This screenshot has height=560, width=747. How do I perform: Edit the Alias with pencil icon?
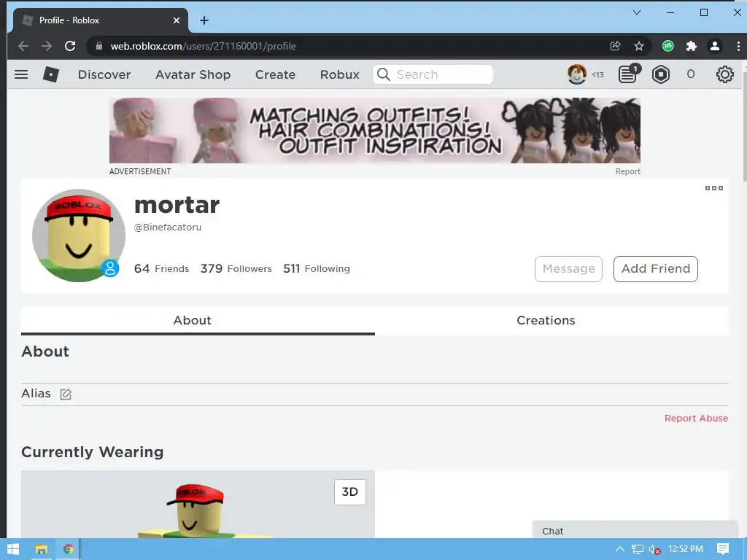coord(66,394)
